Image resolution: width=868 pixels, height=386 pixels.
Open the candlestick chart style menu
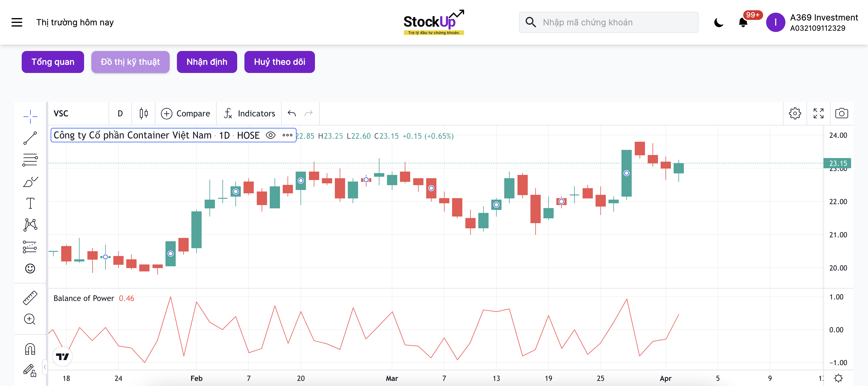click(x=144, y=114)
